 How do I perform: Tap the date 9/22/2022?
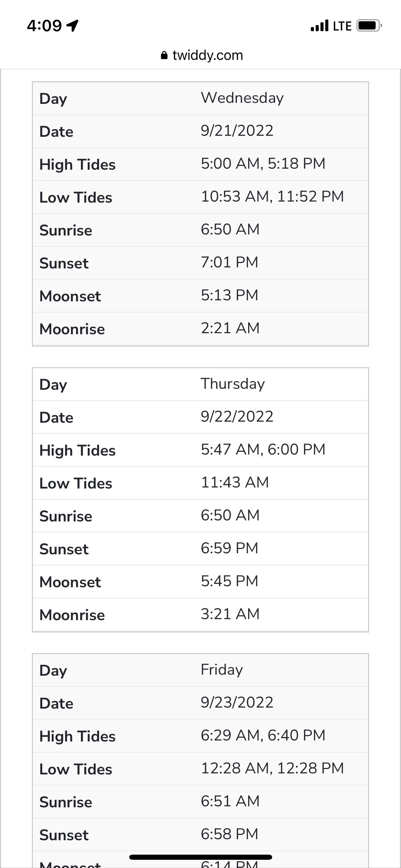click(237, 417)
